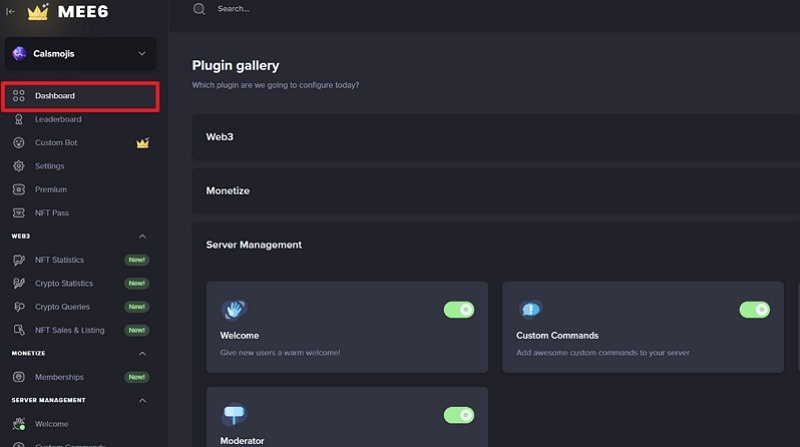Image resolution: width=800 pixels, height=447 pixels.
Task: Click the NFT Statistics icon
Action: point(19,260)
